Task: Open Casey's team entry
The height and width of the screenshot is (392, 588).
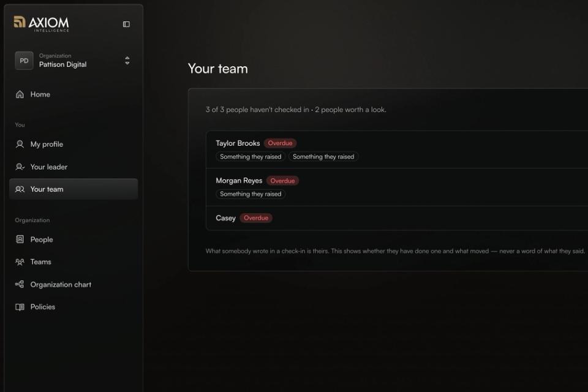Action: [397, 218]
